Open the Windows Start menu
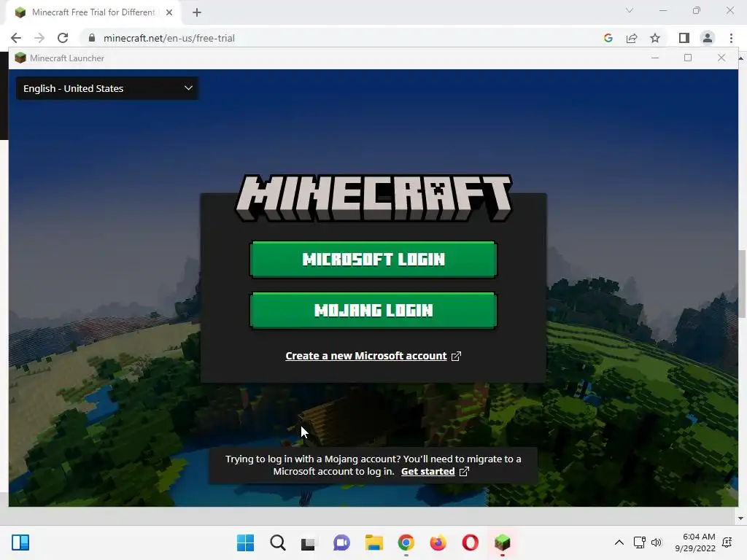This screenshot has height=560, width=747. 245,542
